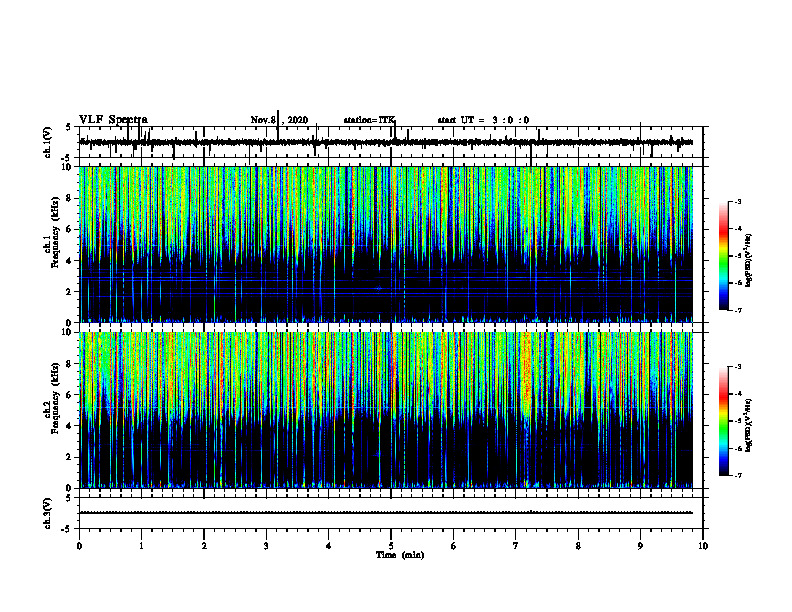Click the "4" kHz tick on ch.2 frequency axis
Image resolution: width=792 pixels, height=612 pixels.
[70, 426]
